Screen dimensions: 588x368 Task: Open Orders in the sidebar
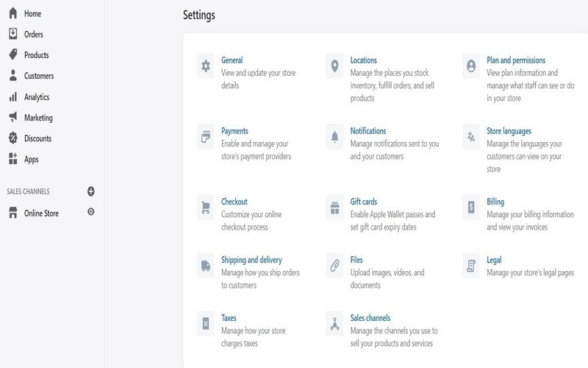click(33, 35)
